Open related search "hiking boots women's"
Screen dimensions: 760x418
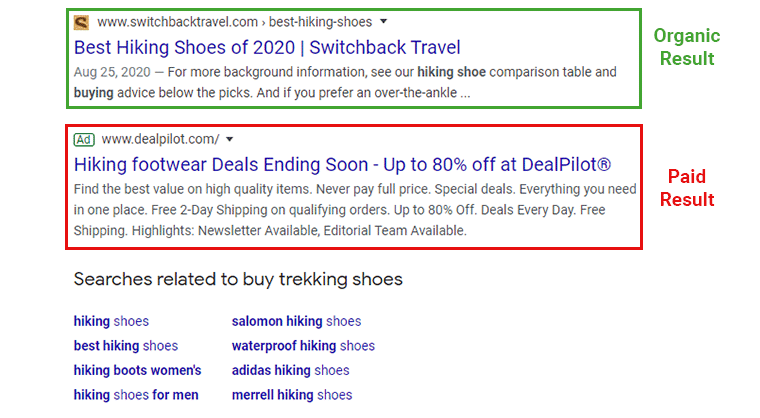click(x=137, y=370)
